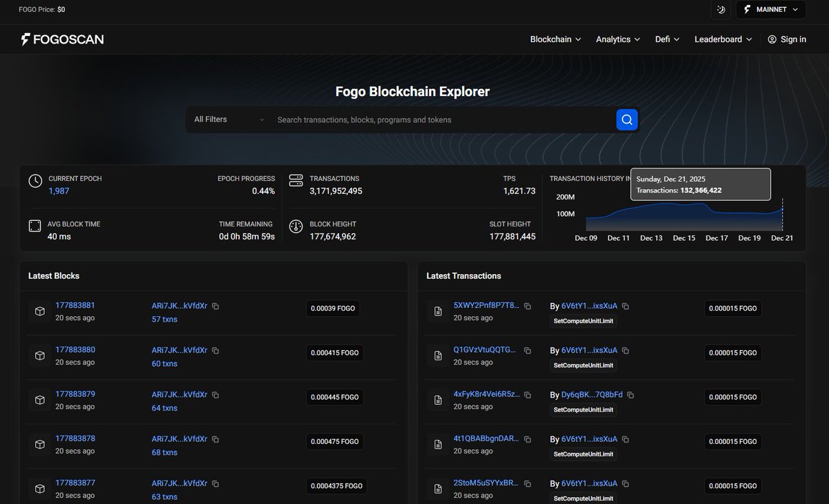Copy transaction hash 4t1QBABbgnDAR

pos(527,439)
